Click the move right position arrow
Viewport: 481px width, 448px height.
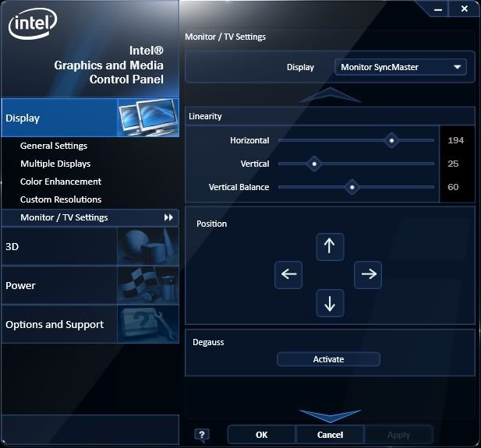point(368,274)
